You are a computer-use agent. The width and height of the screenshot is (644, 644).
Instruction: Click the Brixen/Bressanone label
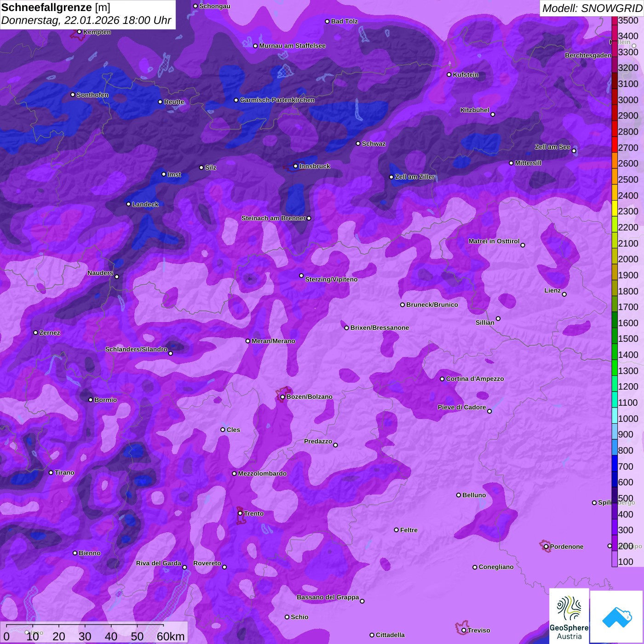click(x=379, y=328)
